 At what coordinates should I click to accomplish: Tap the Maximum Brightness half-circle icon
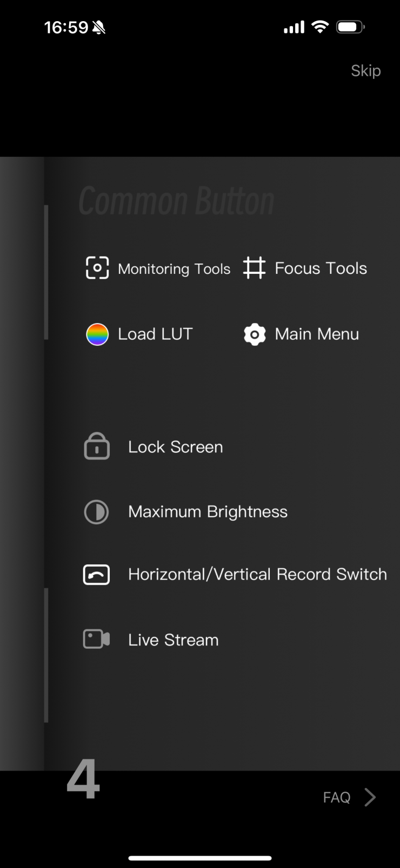tap(97, 512)
